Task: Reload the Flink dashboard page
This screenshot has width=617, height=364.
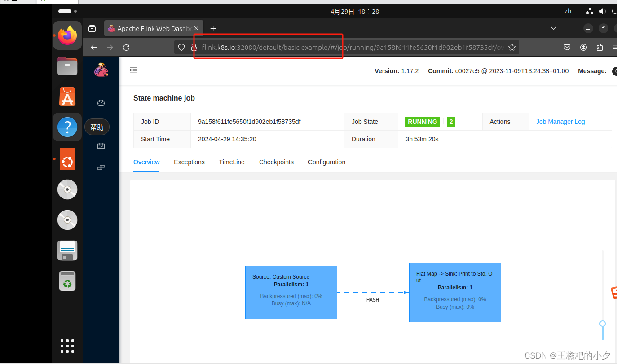Action: tap(126, 47)
